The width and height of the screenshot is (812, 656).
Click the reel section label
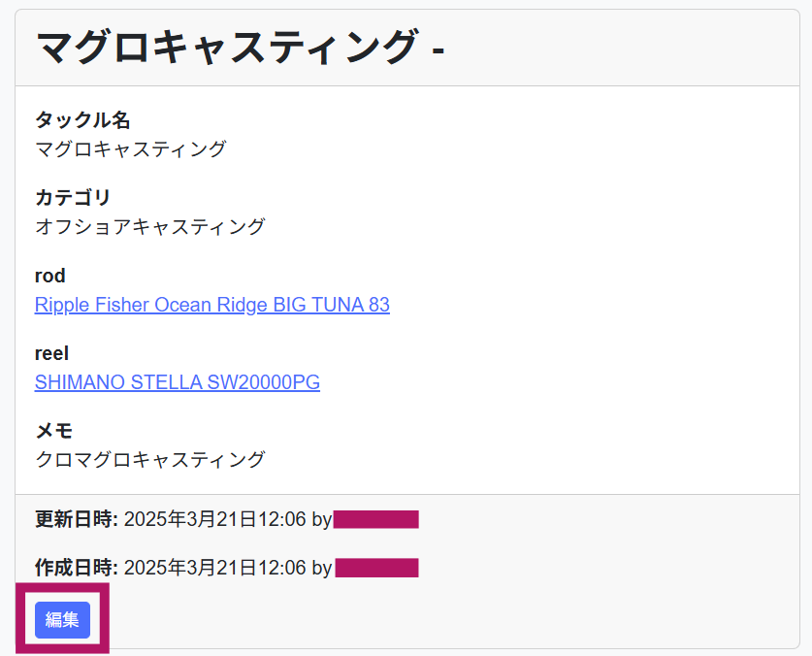(51, 353)
